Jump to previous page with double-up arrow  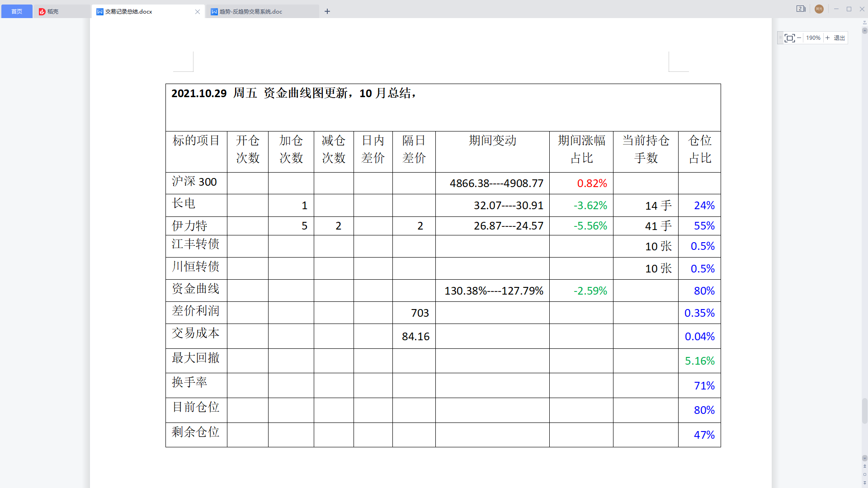click(x=865, y=466)
